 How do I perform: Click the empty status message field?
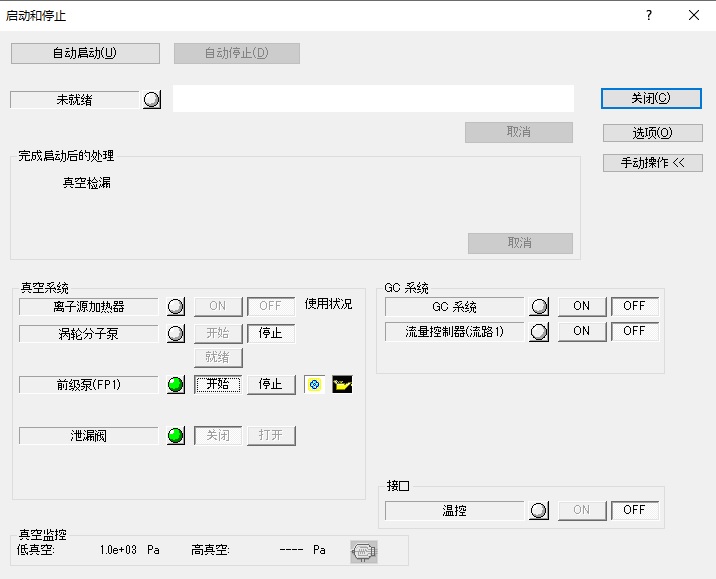coord(373,99)
